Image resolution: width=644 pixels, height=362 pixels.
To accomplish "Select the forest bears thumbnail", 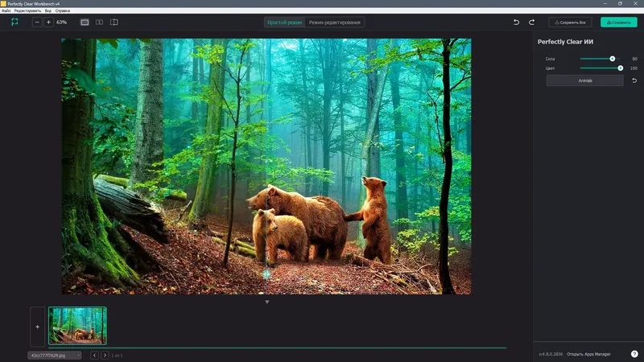I will click(77, 326).
